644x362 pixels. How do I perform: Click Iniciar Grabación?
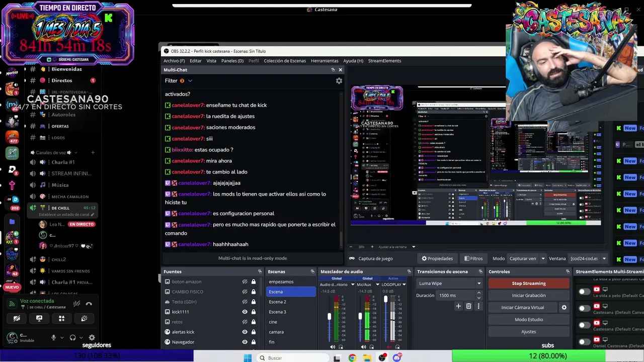529,296
